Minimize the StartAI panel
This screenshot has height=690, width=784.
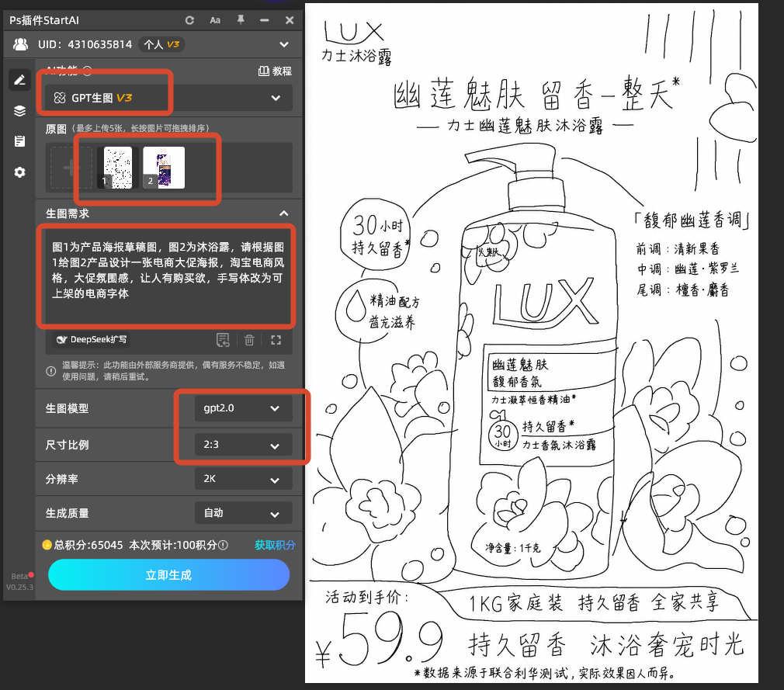(265, 20)
